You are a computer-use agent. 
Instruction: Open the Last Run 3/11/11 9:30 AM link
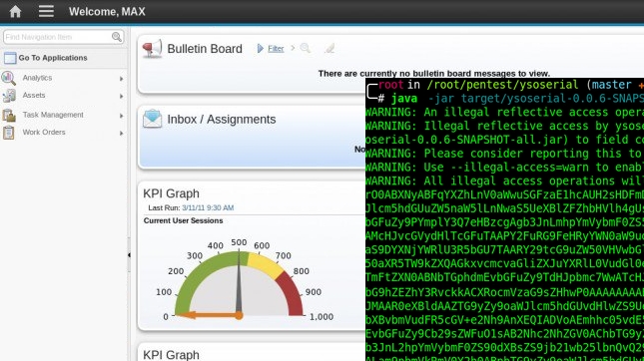point(208,208)
